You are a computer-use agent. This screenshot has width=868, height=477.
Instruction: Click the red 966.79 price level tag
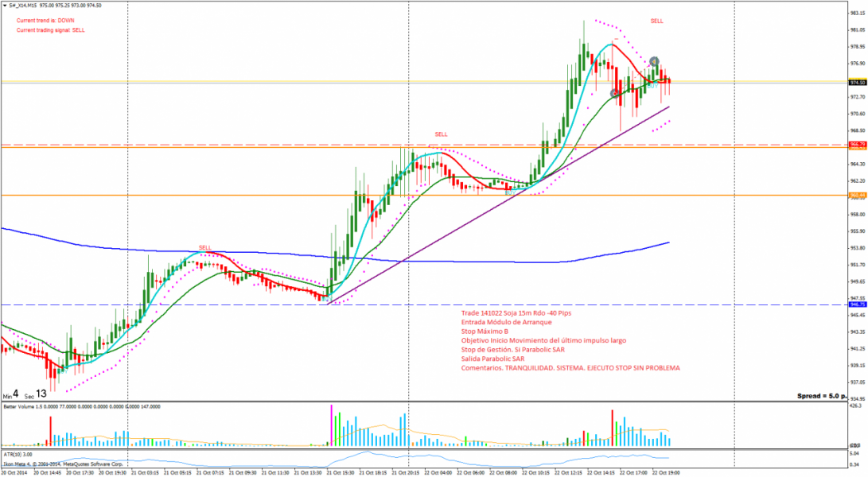coord(857,145)
